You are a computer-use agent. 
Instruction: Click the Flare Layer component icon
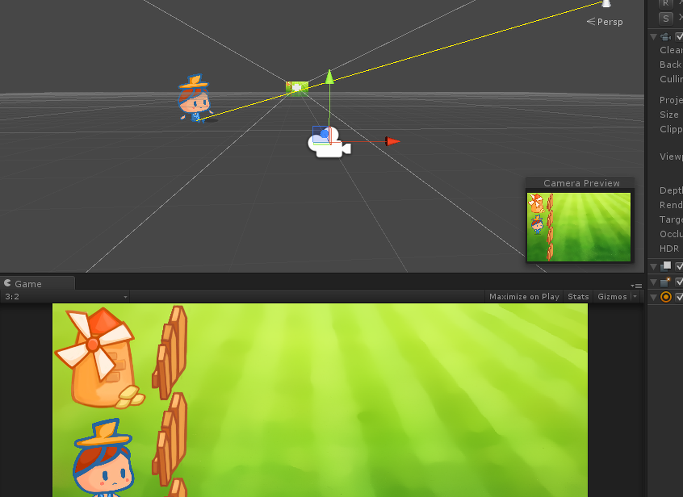(666, 282)
